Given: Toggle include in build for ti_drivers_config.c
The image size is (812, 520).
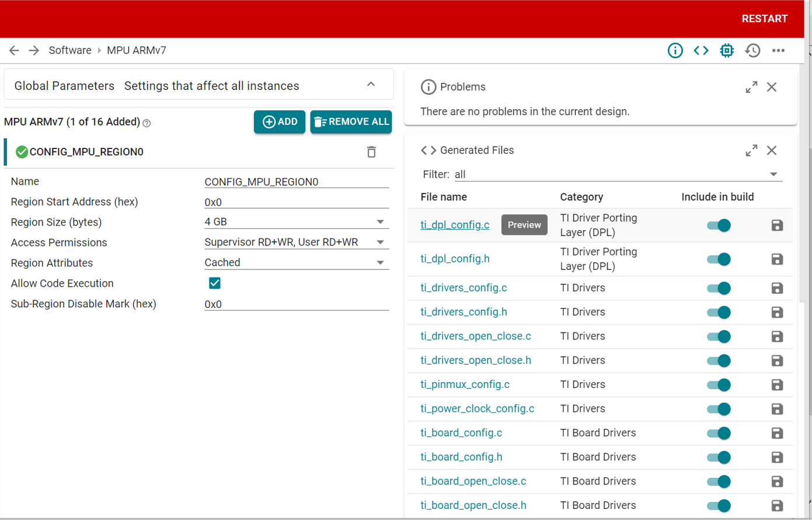Looking at the screenshot, I should [719, 288].
